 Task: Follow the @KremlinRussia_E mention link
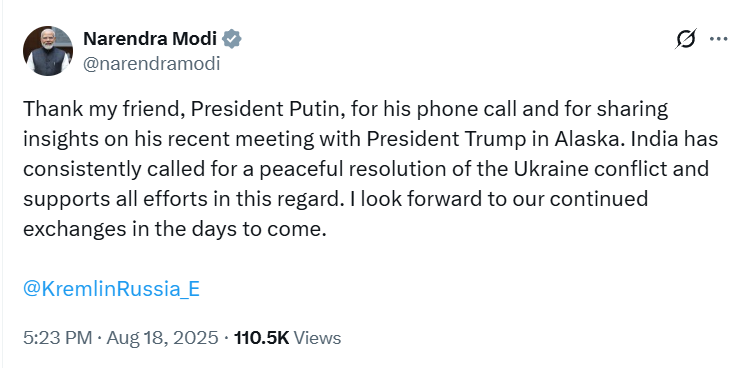(x=112, y=289)
